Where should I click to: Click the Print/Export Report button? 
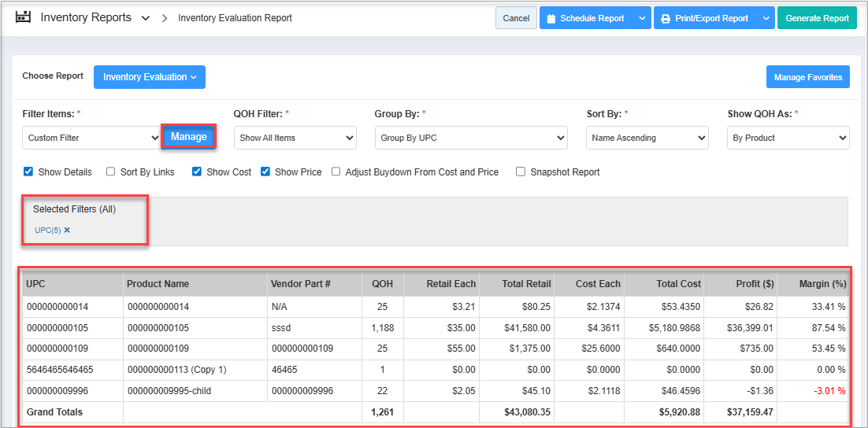[x=704, y=18]
